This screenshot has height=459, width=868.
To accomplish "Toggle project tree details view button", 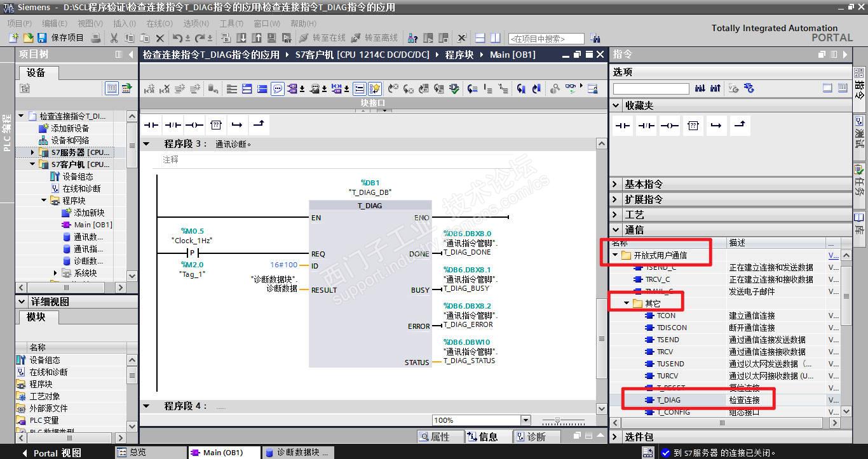I will (111, 88).
